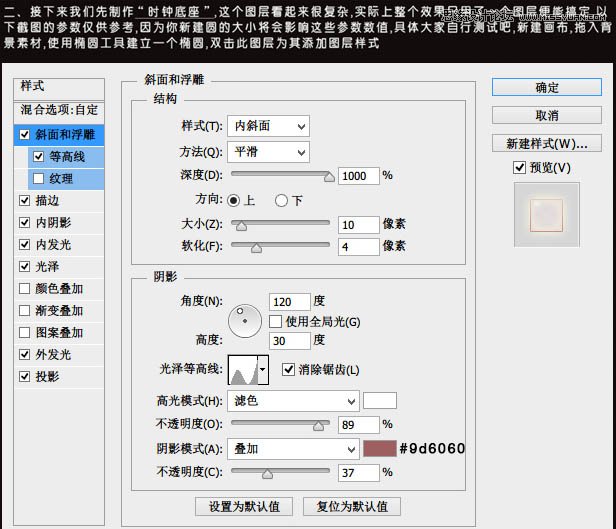
Task: Select 混合选项:自定 in the list
Action: (x=59, y=112)
